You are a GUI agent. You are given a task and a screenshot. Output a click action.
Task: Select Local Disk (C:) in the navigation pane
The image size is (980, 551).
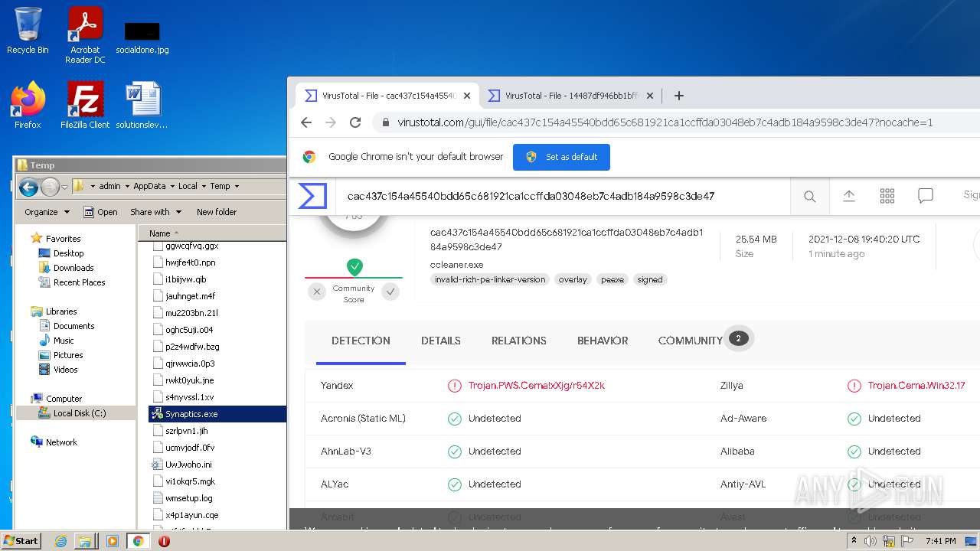tap(79, 413)
